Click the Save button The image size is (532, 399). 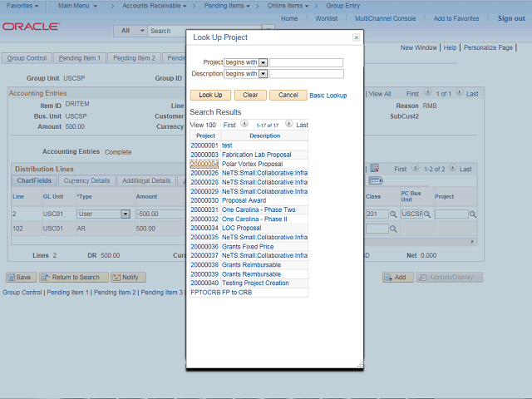(19, 278)
